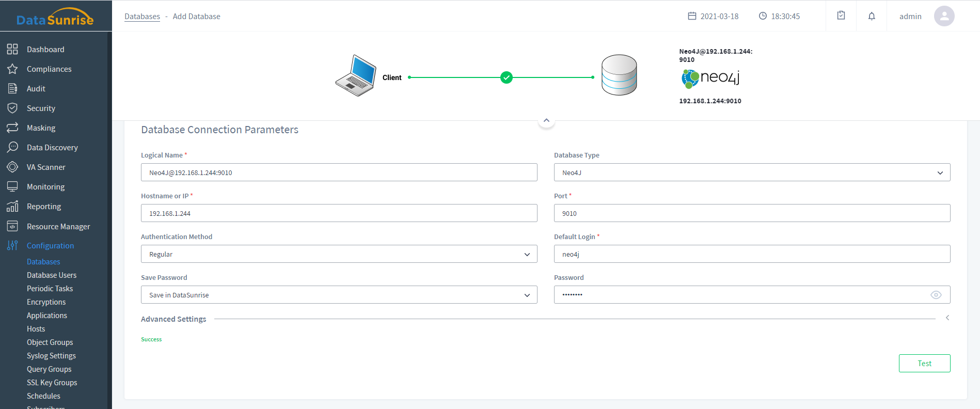Select Periodic Tasks in the sidebar
This screenshot has height=409, width=980.
(50, 289)
